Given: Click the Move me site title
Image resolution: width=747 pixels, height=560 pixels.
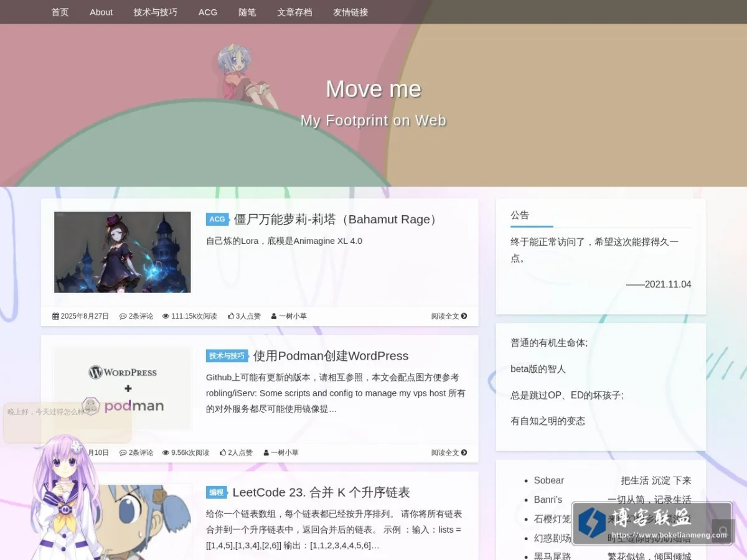Looking at the screenshot, I should [x=374, y=89].
